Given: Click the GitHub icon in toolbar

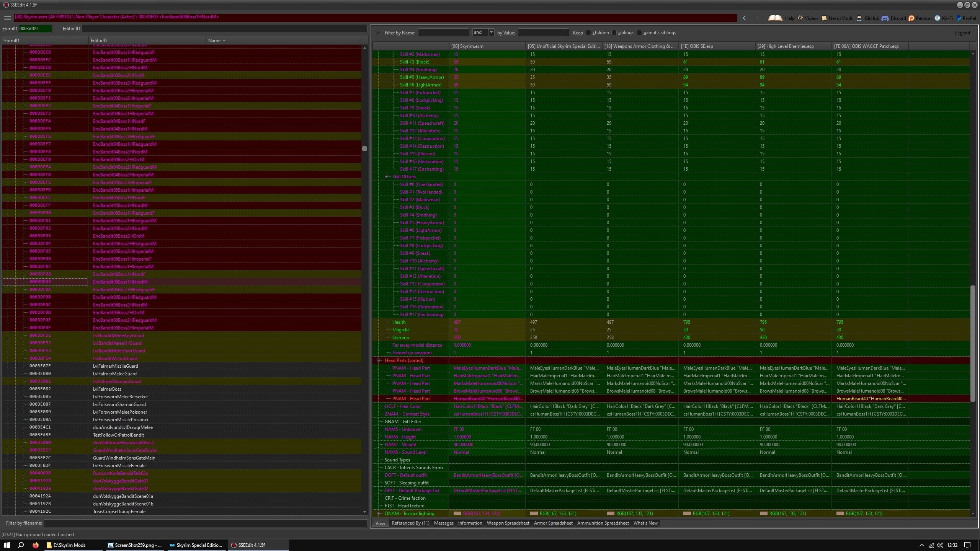Looking at the screenshot, I should click(x=859, y=18).
